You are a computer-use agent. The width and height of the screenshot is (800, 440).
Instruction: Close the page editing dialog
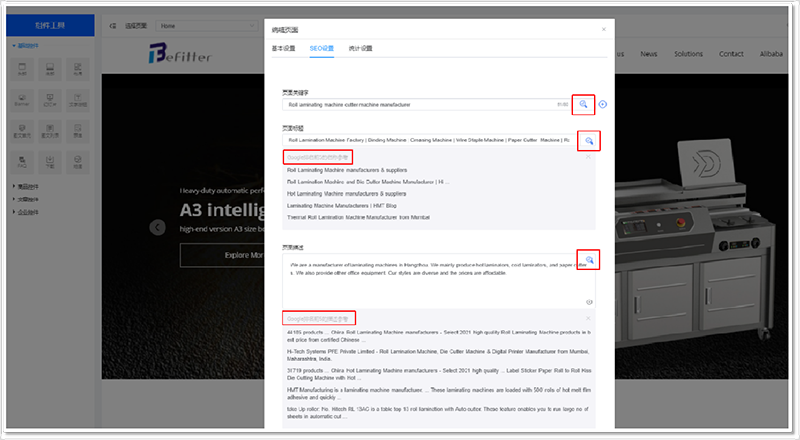pyautogui.click(x=604, y=30)
